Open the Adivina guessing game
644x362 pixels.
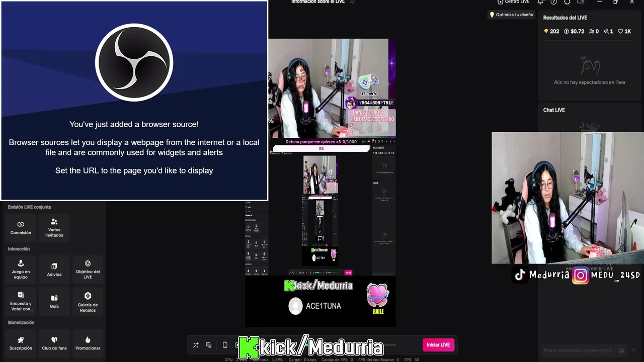point(54,269)
